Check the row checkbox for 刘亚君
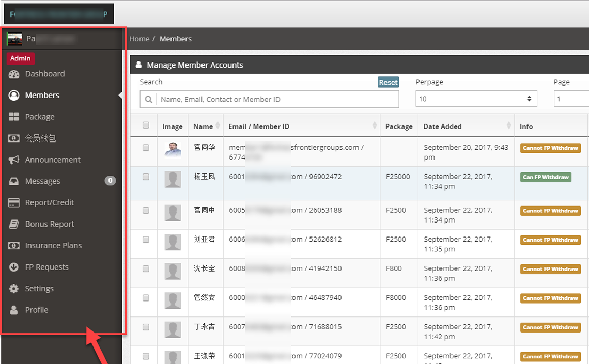 coord(146,240)
